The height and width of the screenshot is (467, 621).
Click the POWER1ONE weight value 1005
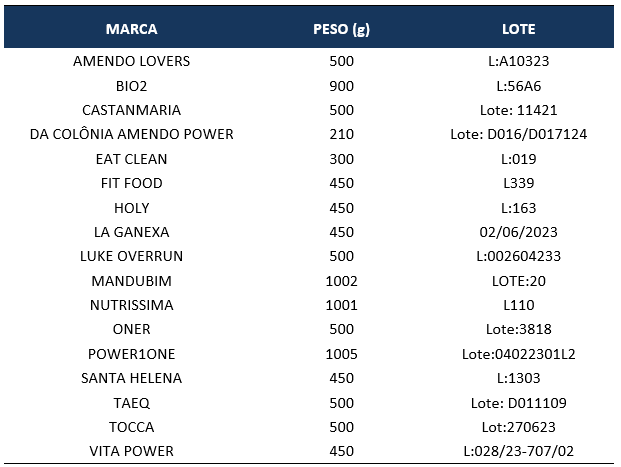click(x=341, y=354)
